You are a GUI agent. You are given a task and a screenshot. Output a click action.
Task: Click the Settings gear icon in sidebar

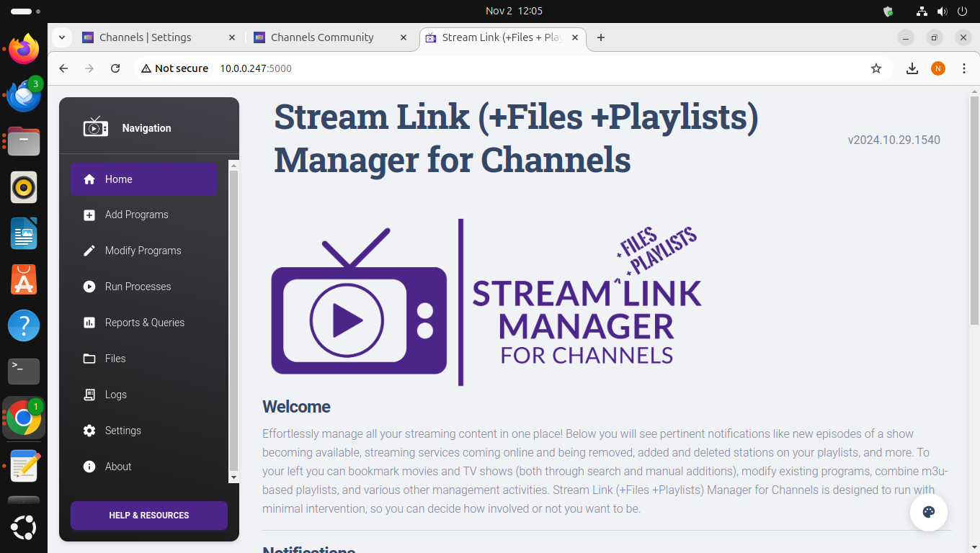tap(89, 431)
